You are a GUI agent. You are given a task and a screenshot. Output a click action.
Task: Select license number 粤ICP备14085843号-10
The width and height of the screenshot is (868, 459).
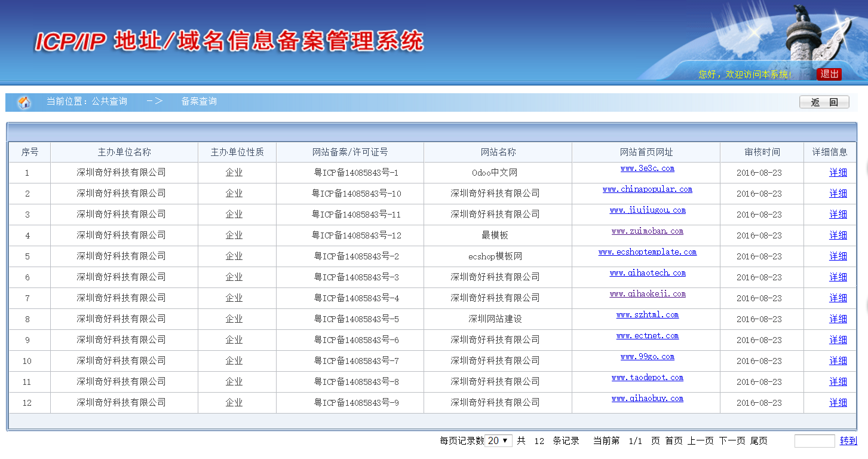(x=356, y=194)
